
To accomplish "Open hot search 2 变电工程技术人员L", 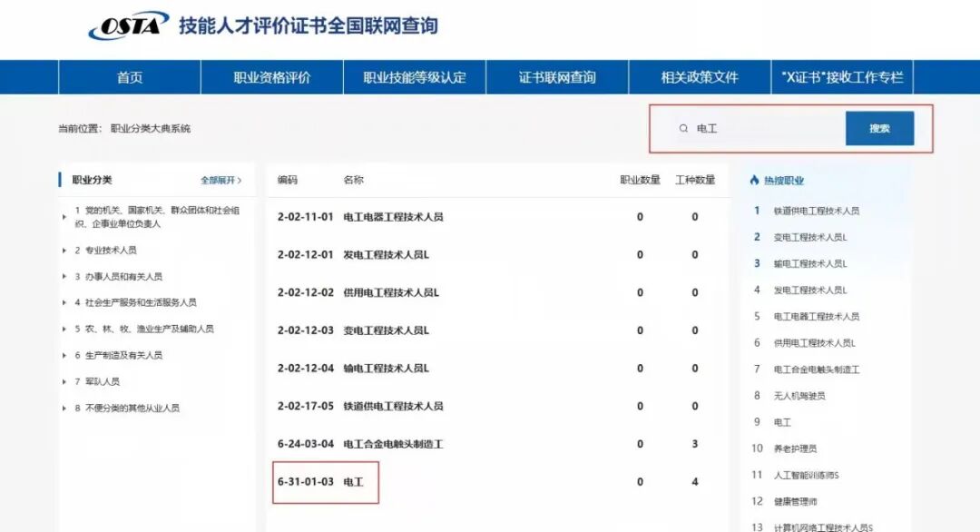I will point(810,238).
